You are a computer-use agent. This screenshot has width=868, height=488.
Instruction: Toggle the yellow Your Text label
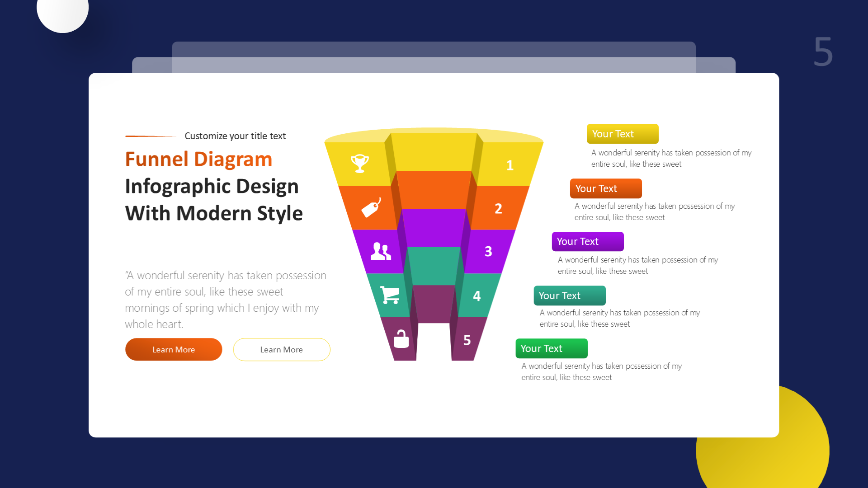click(623, 134)
